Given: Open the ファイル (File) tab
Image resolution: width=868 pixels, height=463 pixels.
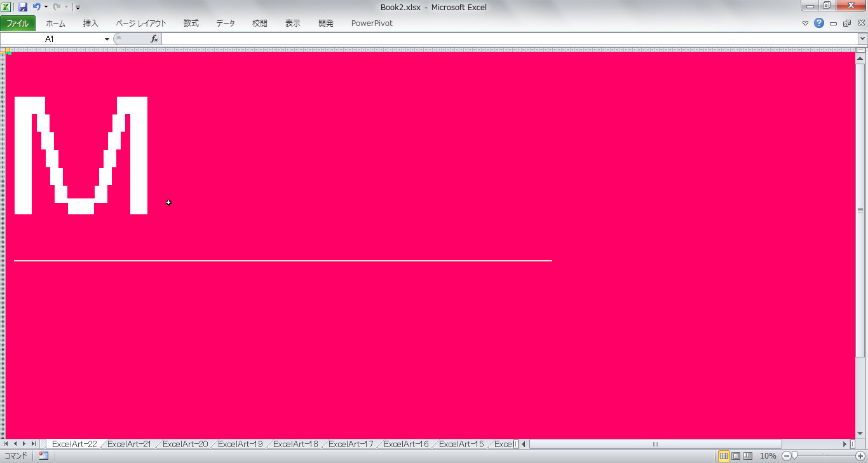Looking at the screenshot, I should pos(18,24).
